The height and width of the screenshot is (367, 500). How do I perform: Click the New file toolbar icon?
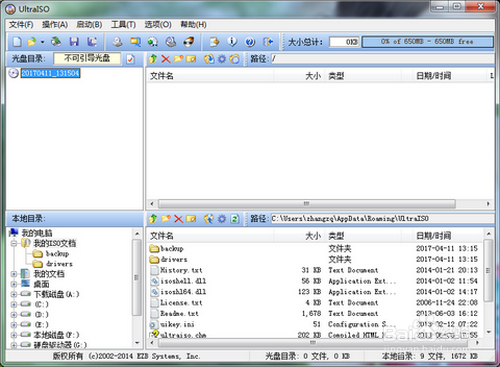coord(17,42)
